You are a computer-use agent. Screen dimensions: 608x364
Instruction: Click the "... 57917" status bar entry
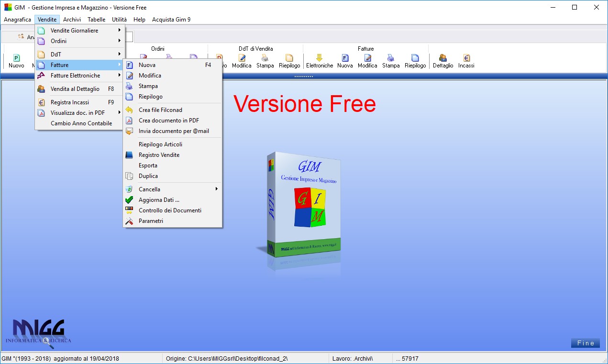pos(407,359)
